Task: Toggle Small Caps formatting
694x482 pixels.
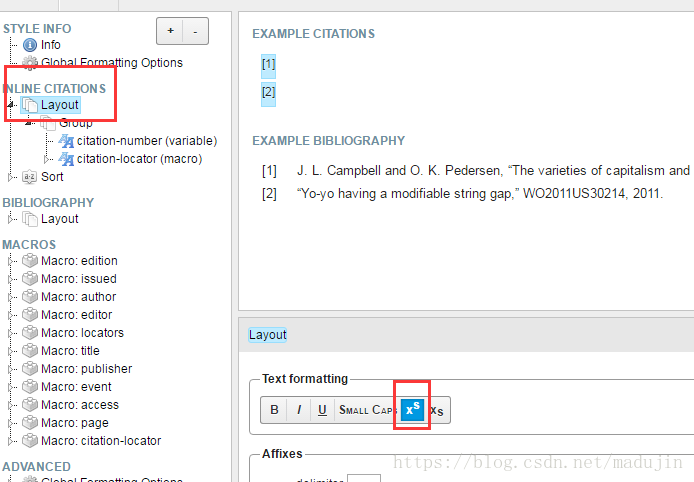Action: [367, 410]
